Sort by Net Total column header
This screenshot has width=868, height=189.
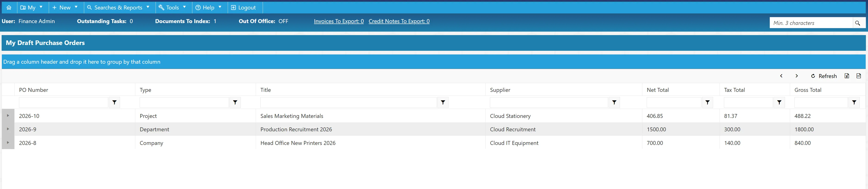(658, 90)
